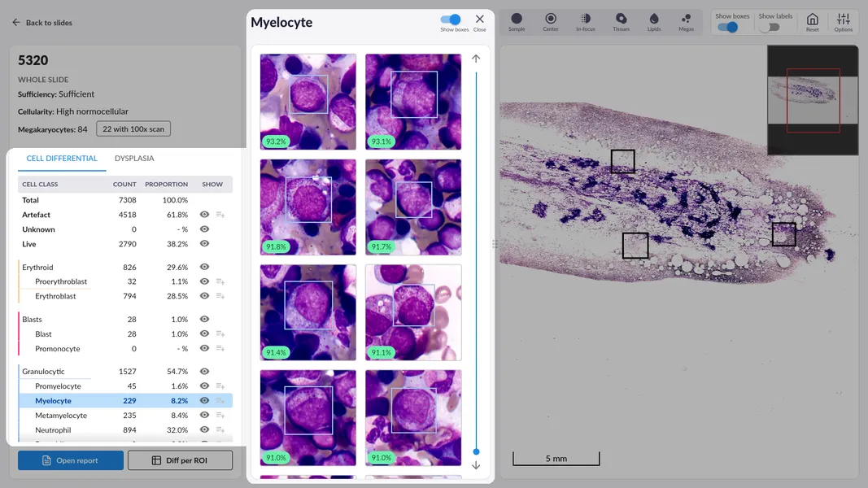The width and height of the screenshot is (868, 488).
Task: Show Megas on the slide
Action: click(687, 19)
